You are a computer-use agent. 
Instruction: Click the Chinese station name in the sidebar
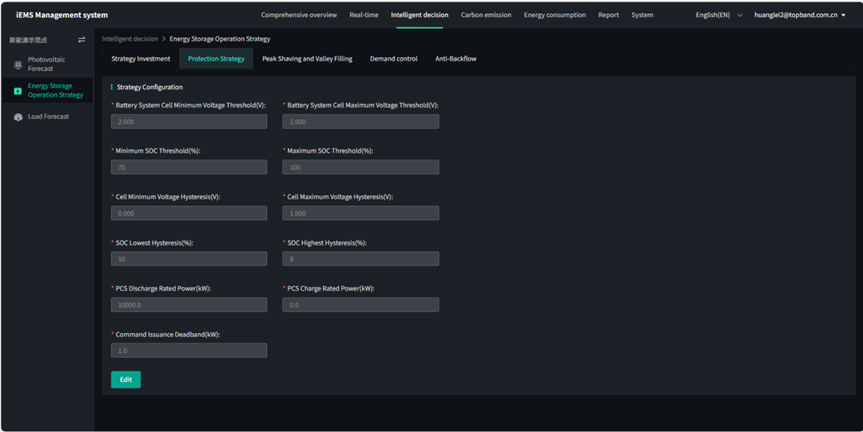[28, 40]
